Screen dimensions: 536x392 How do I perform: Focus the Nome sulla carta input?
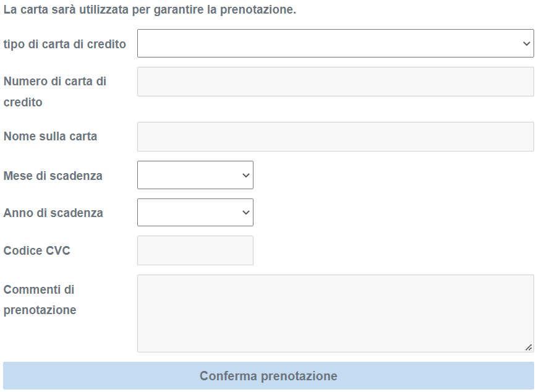tap(335, 137)
